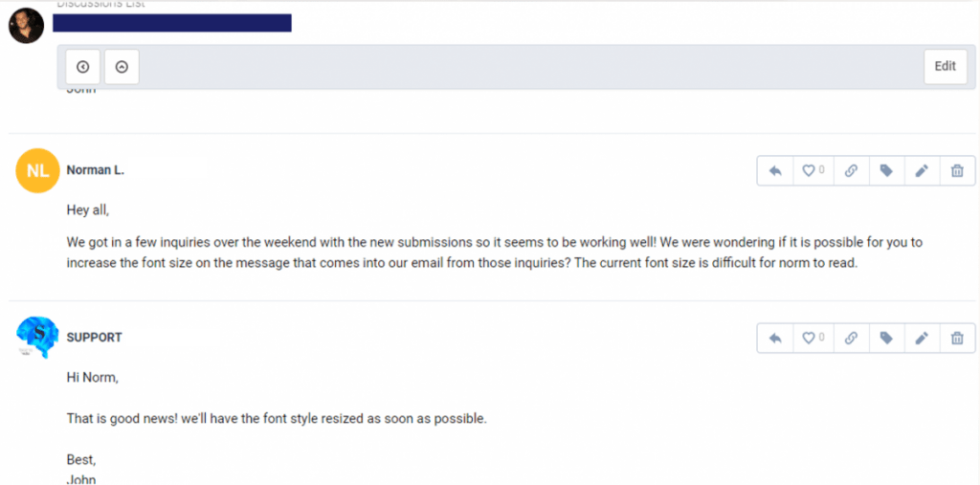Like the SUPPORT message with heart
This screenshot has width=980, height=485.
click(x=813, y=338)
